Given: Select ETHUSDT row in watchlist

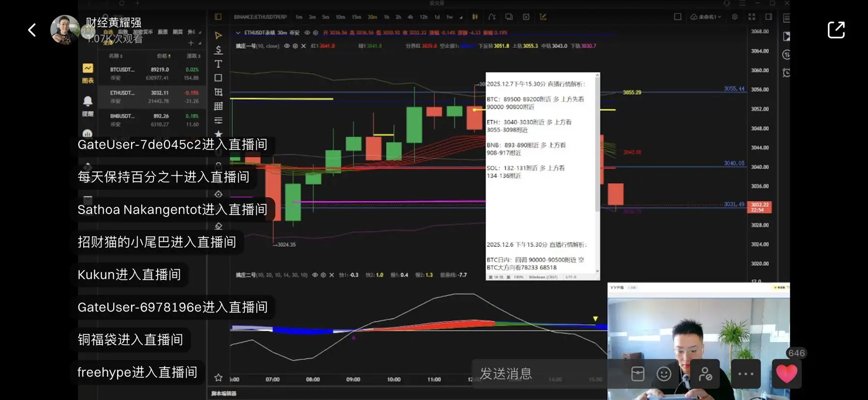Looking at the screenshot, I should (x=152, y=97).
